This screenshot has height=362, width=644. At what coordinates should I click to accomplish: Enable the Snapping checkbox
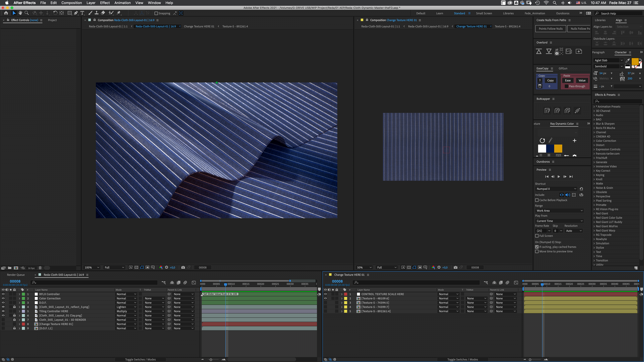pos(156,13)
